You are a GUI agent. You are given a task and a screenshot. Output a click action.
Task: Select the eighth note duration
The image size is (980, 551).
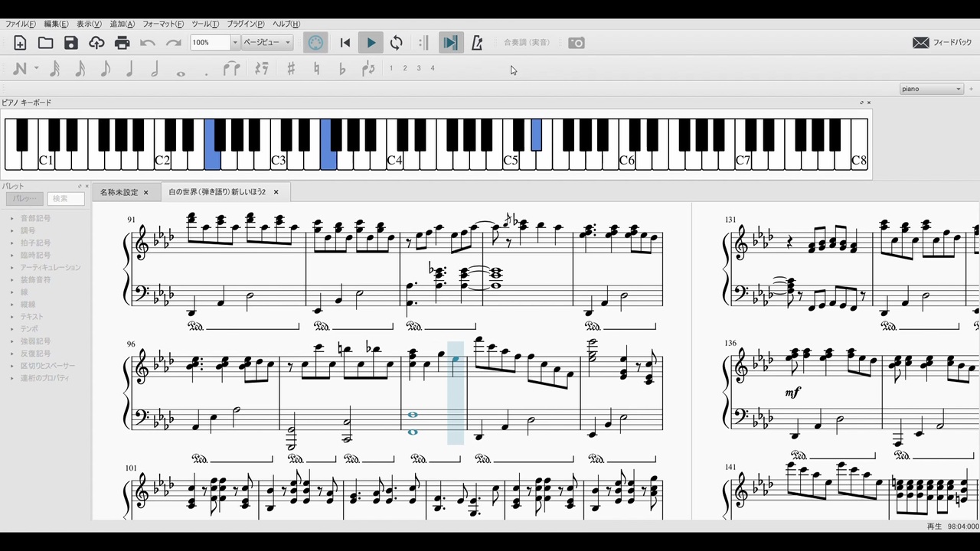pyautogui.click(x=105, y=69)
